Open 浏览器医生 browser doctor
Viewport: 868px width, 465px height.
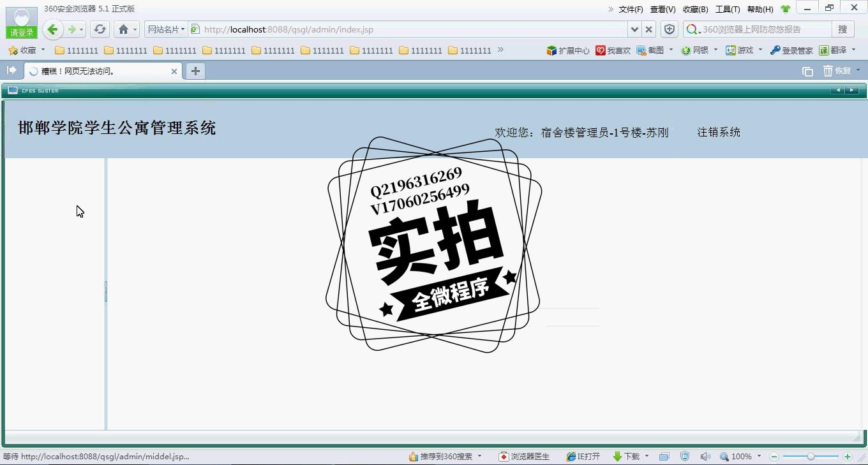click(x=524, y=457)
